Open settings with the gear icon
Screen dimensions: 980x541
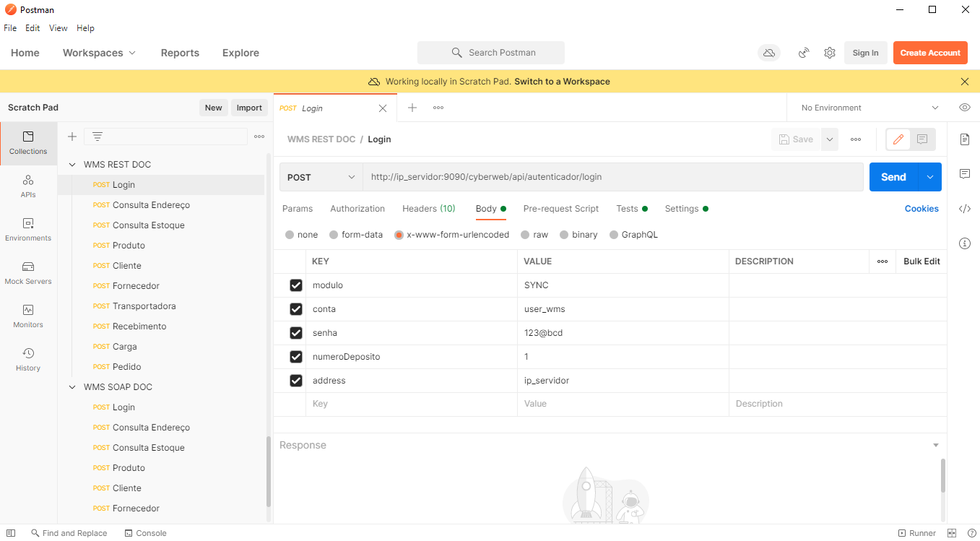point(830,53)
